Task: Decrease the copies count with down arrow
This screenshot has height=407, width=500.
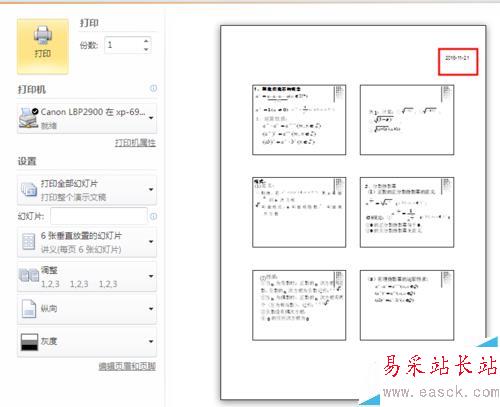Action: coord(146,49)
